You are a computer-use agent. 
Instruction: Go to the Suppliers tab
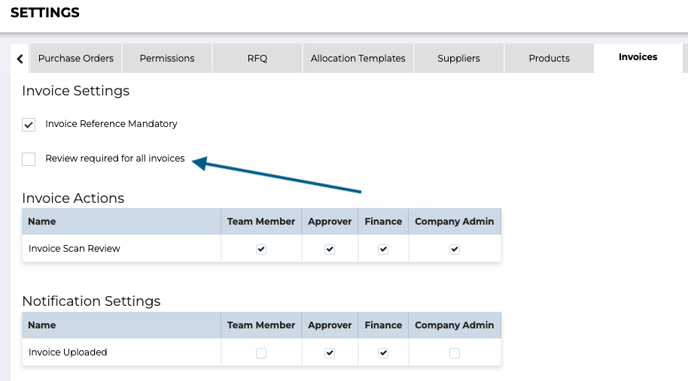coord(459,58)
